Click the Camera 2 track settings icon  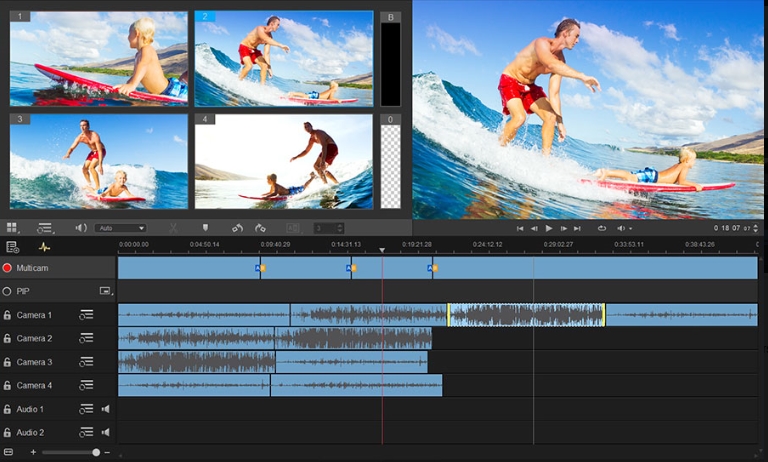tap(86, 339)
